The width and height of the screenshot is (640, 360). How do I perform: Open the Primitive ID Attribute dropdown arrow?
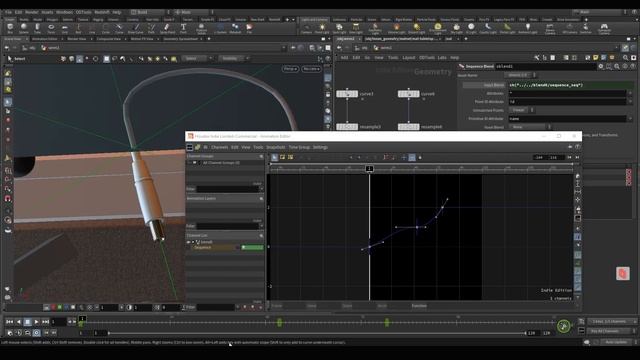point(630,119)
